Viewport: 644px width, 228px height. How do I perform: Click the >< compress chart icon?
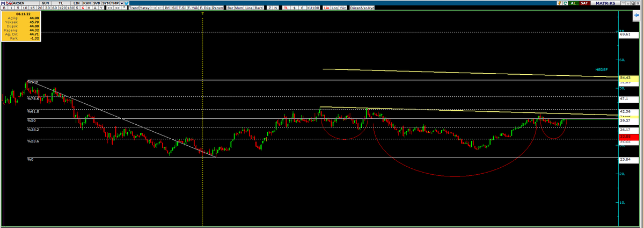pos(109,8)
